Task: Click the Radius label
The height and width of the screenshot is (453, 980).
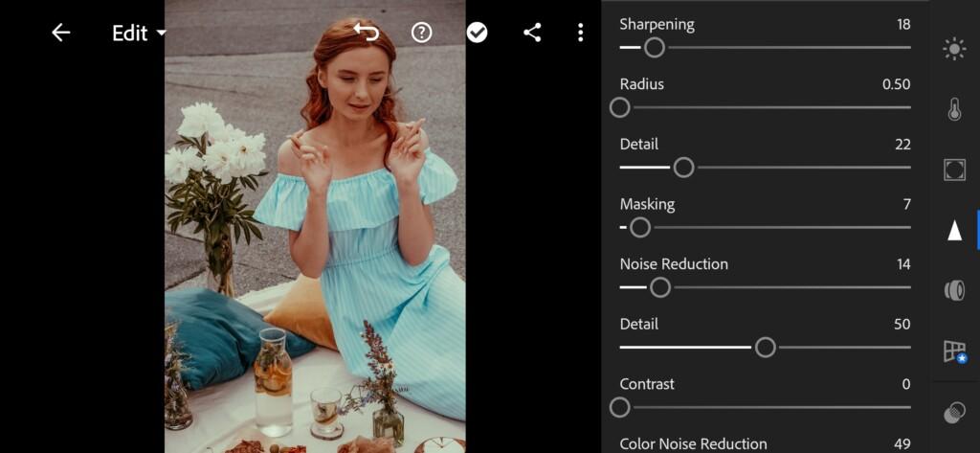Action: click(x=642, y=84)
